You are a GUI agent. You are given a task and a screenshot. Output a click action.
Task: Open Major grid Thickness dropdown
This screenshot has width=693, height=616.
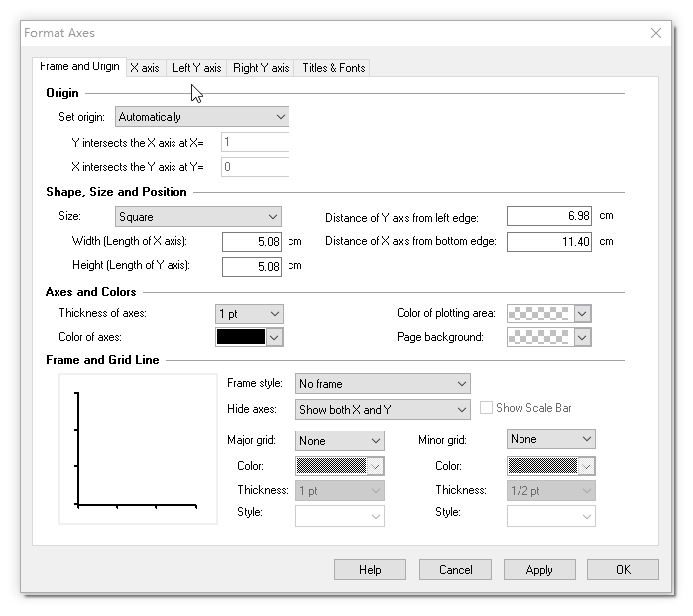pos(339,490)
